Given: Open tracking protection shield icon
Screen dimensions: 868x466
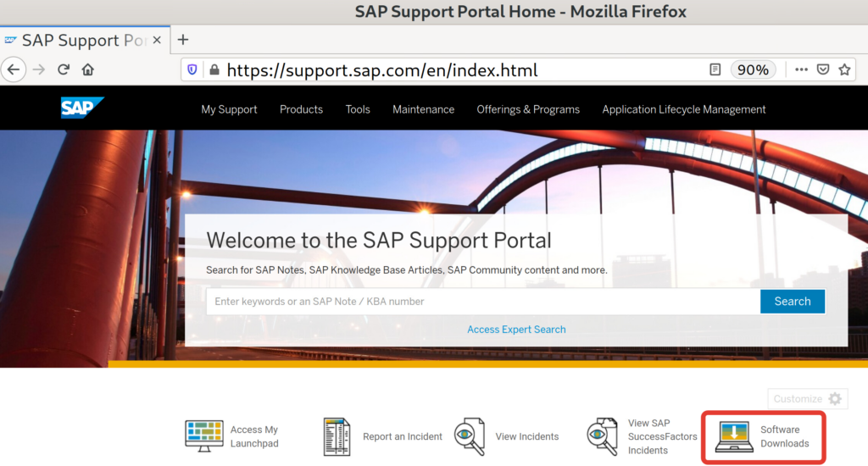Looking at the screenshot, I should tap(192, 69).
